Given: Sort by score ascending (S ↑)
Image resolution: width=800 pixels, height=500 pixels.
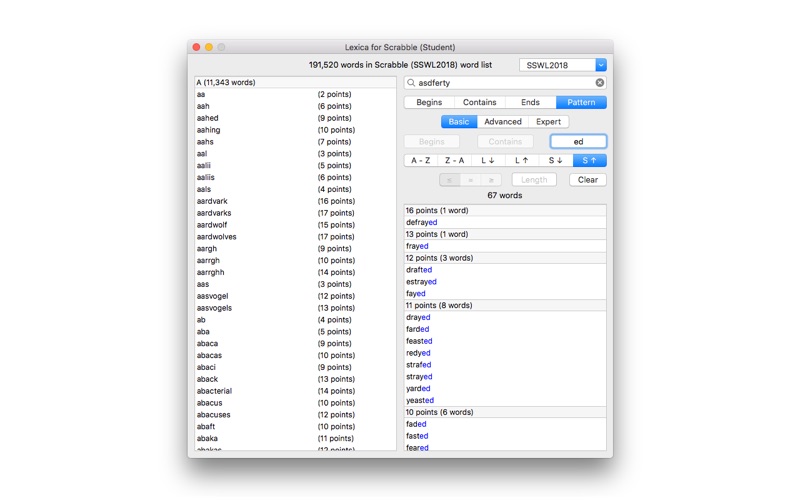Looking at the screenshot, I should [590, 160].
